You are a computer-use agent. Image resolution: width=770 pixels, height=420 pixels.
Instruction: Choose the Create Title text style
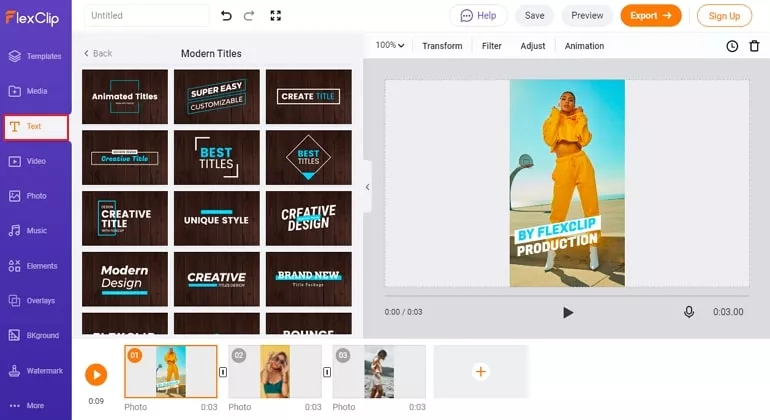click(x=308, y=97)
